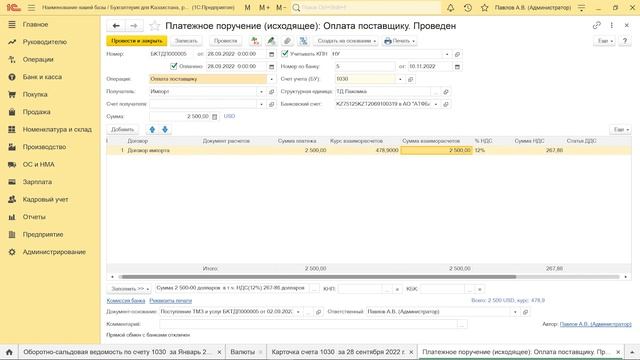Open Покупка section
Screen dimensions: 640x360
coord(35,94)
